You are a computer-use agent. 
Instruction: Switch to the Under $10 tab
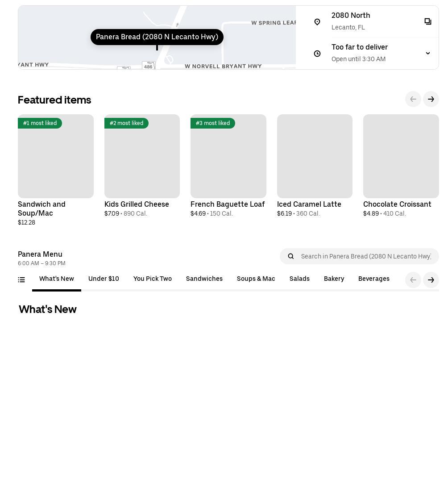pos(104,279)
